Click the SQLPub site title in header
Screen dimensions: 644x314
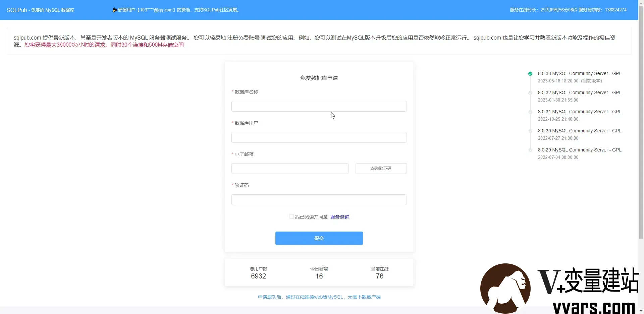(x=40, y=10)
